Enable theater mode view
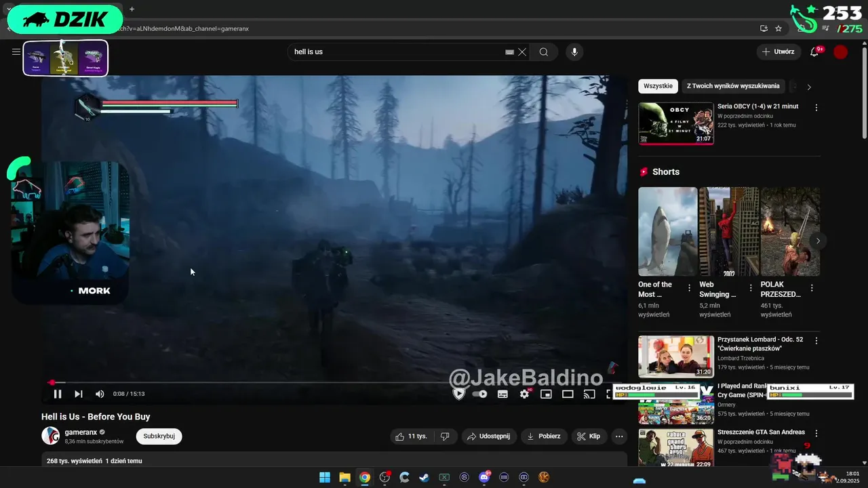The image size is (868, 488). point(568,394)
